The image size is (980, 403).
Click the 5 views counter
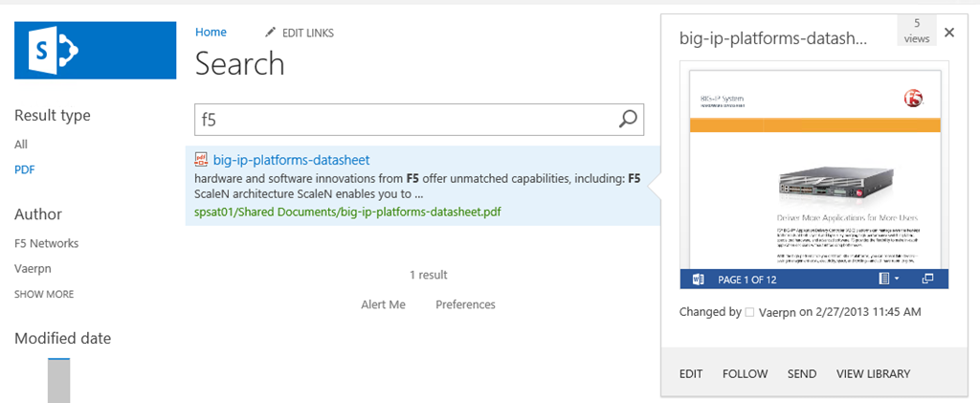917,31
